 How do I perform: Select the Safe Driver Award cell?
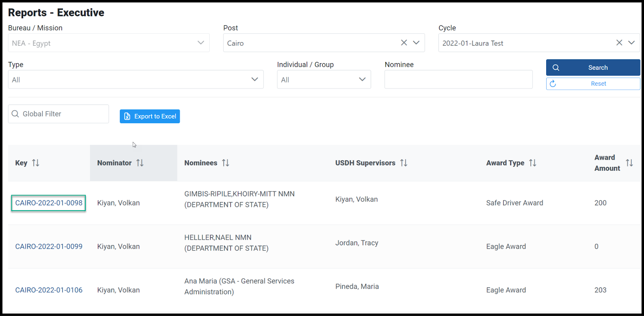click(514, 203)
